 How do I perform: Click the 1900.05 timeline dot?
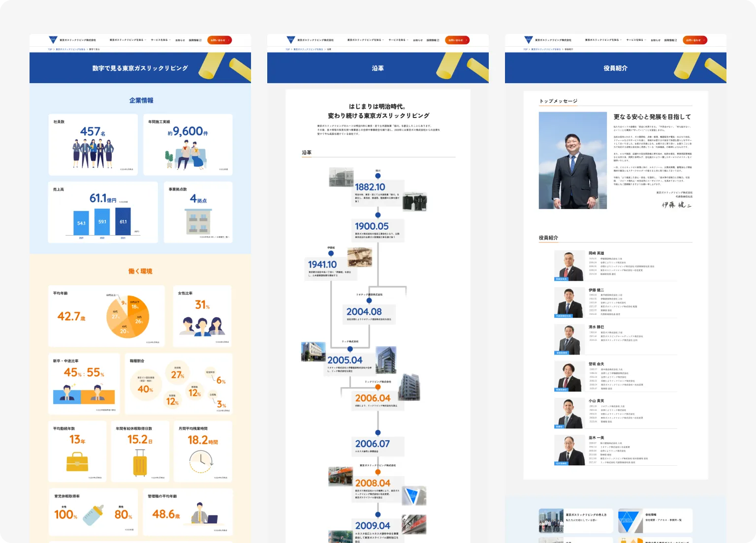pos(378,215)
